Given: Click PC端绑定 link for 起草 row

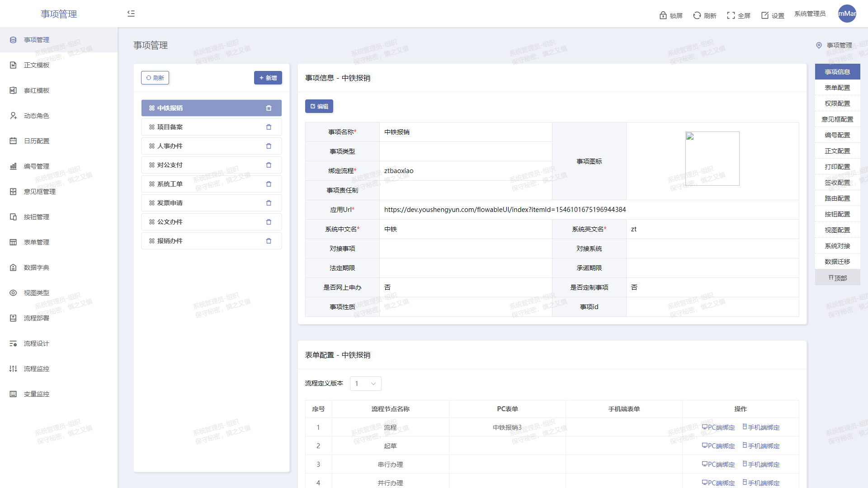Looking at the screenshot, I should [718, 446].
